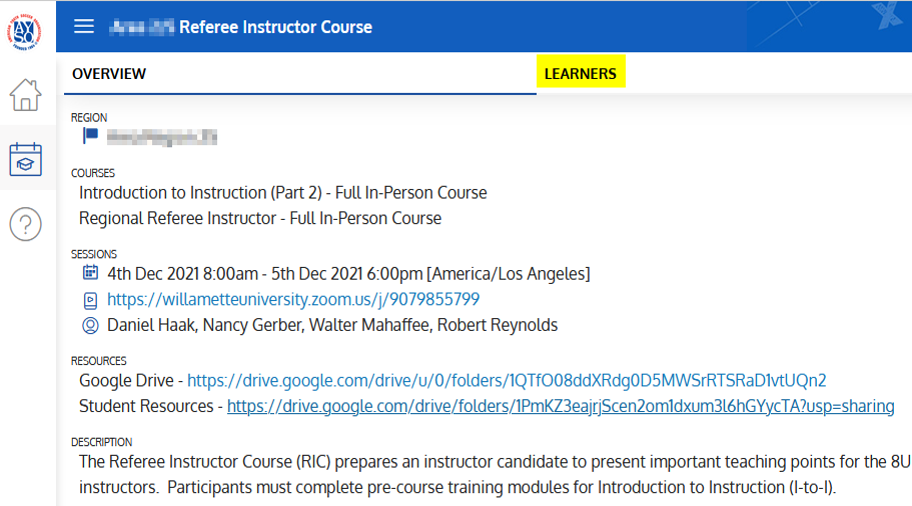
Task: Go to the Home sidebar icon
Action: [x=25, y=95]
